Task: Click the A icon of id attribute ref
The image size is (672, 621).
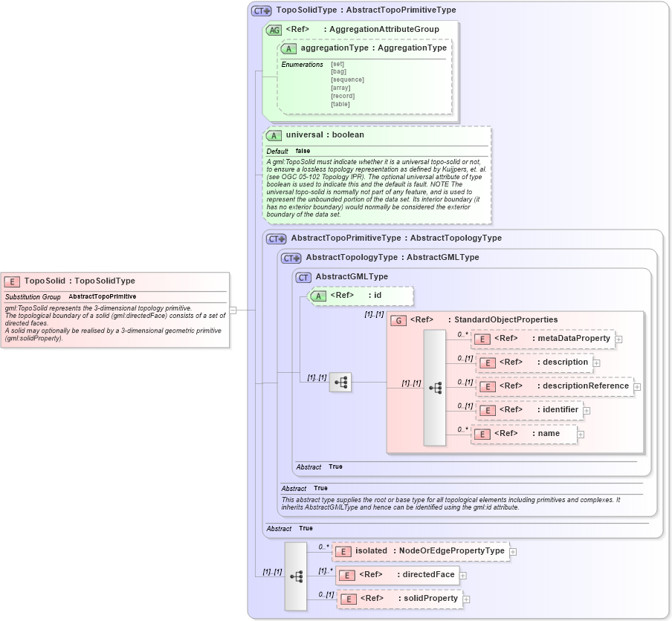Action: point(318,296)
